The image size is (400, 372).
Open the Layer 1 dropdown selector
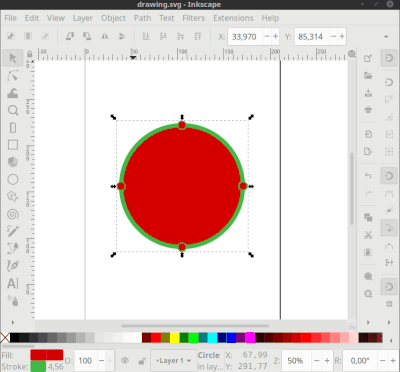point(173,361)
